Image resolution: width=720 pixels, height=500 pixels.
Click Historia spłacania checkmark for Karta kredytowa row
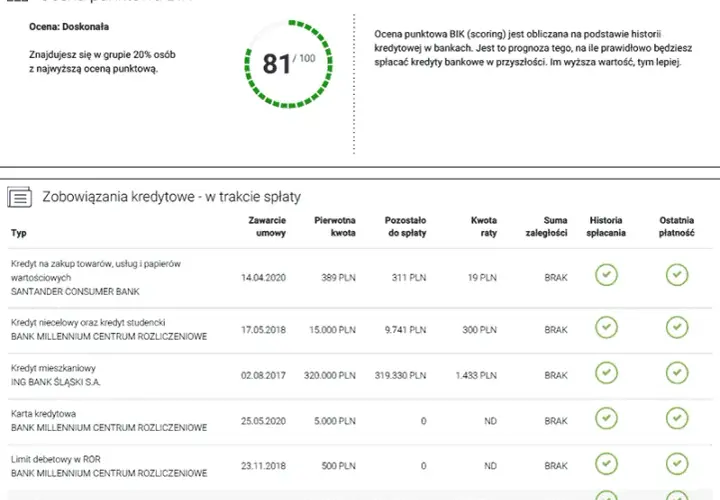[x=606, y=418]
